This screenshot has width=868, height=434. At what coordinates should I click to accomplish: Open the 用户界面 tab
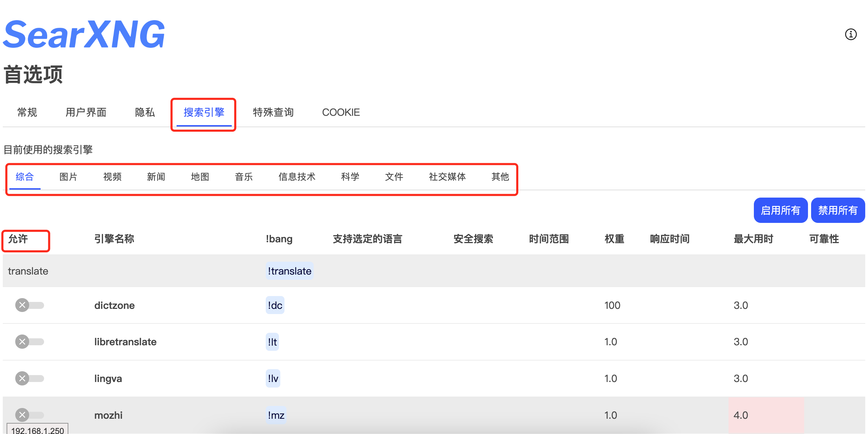point(86,112)
